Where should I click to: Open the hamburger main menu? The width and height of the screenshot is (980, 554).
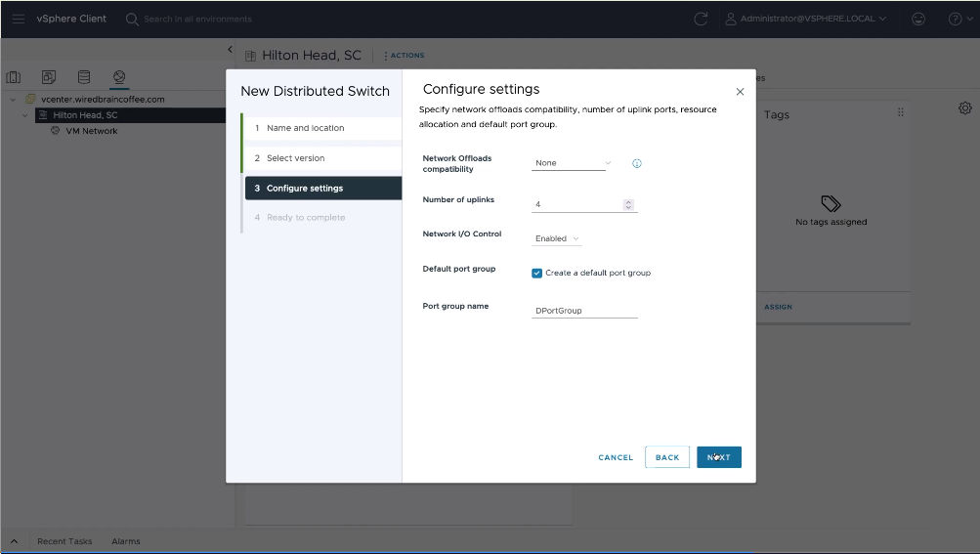(x=19, y=19)
